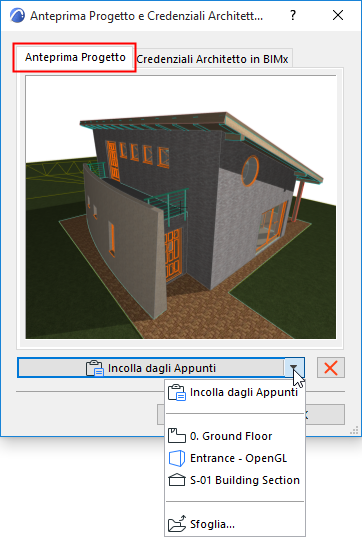Switch to the Anteprima Progetto tab
Screen dimensions: 362x537
[75, 58]
